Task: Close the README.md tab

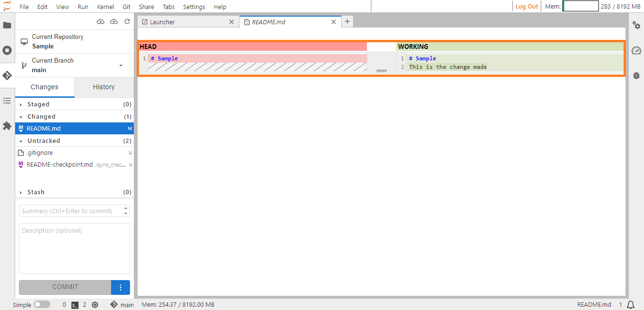Action: pyautogui.click(x=334, y=22)
